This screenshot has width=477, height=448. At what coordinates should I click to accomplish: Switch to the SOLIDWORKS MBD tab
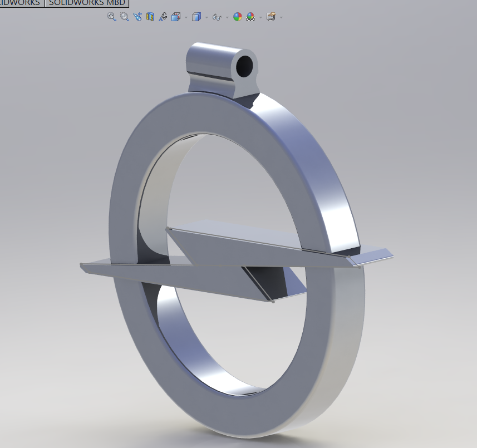click(x=87, y=3)
